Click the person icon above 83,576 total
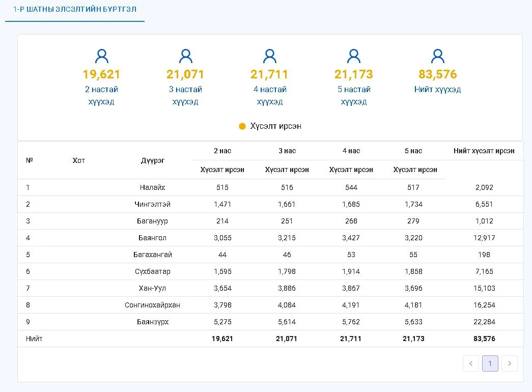 click(438, 57)
